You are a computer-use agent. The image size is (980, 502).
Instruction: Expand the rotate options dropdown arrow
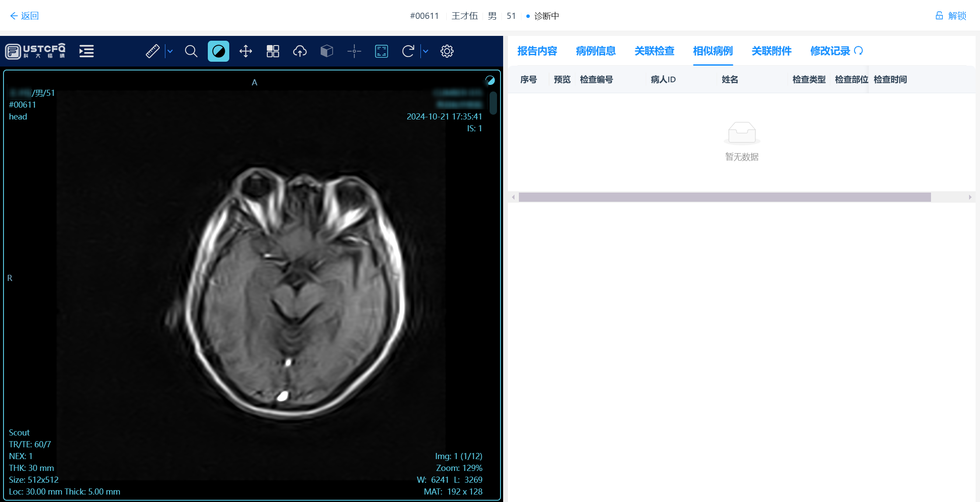click(425, 51)
